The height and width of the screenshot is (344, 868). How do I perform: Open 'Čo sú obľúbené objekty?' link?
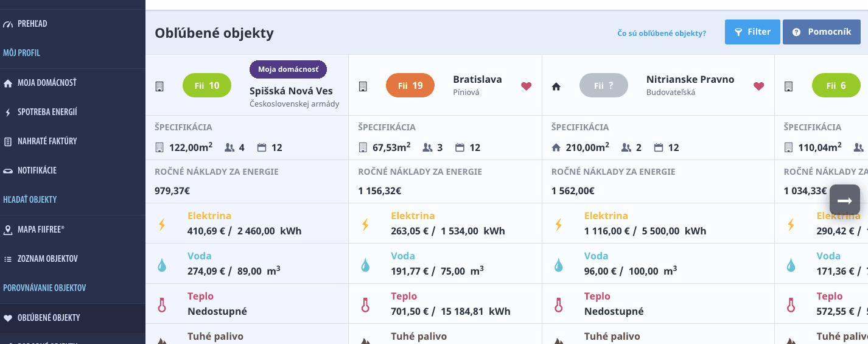[x=662, y=33]
